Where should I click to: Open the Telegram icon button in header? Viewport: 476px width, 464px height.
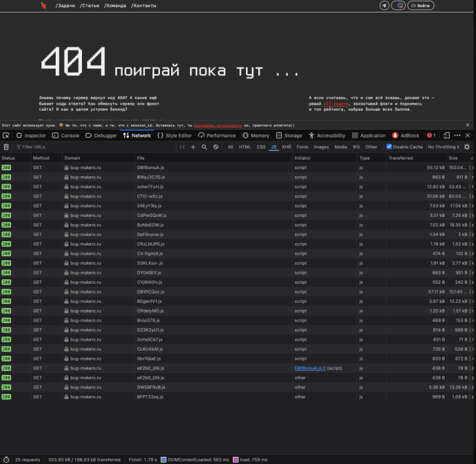point(384,5)
